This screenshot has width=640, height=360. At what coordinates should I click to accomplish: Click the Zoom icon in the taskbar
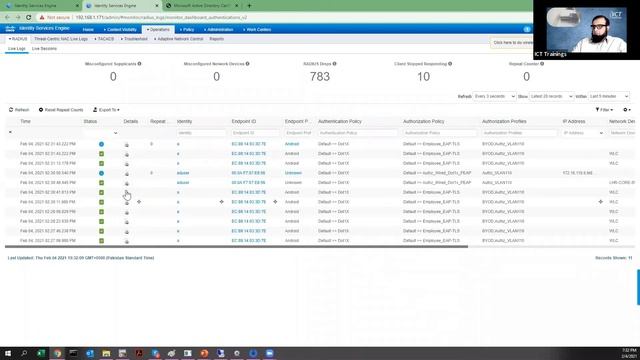point(269,353)
